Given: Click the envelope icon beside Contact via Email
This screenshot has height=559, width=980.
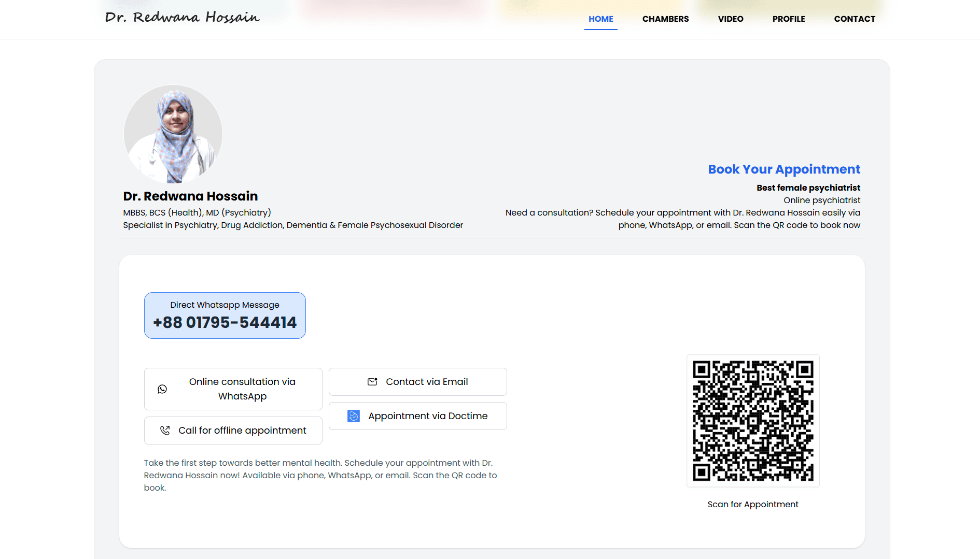Looking at the screenshot, I should pyautogui.click(x=372, y=382).
